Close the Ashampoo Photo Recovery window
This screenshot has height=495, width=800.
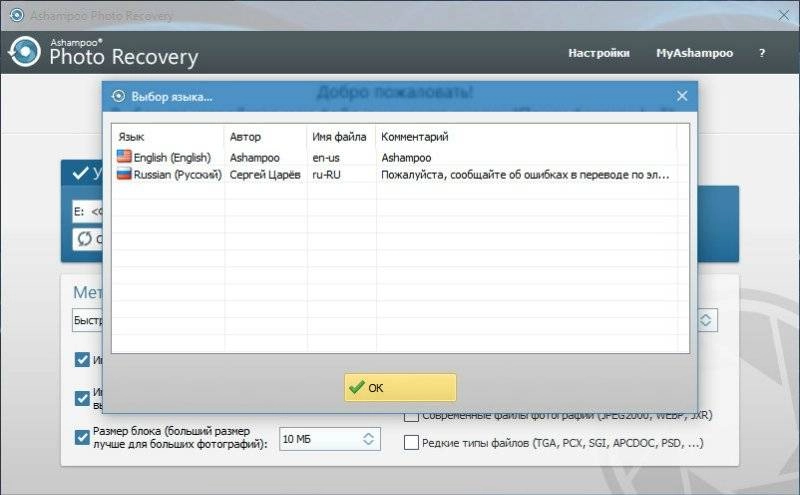click(x=784, y=15)
